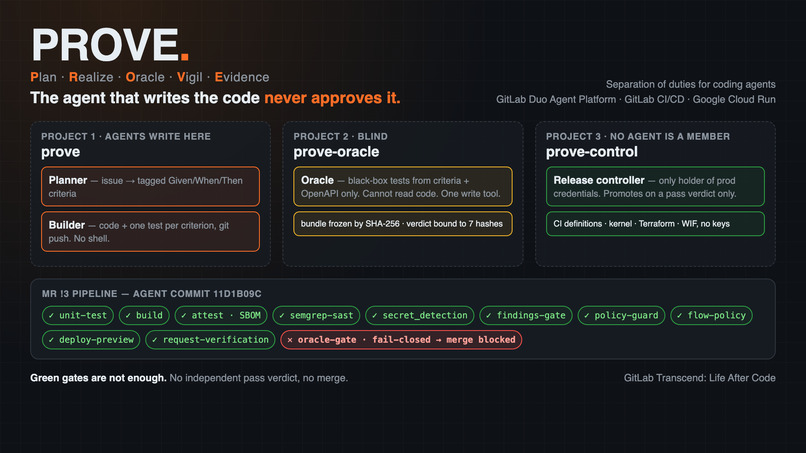Click the 'Google Cloud Run' text
This screenshot has width=806, height=453.
[734, 99]
